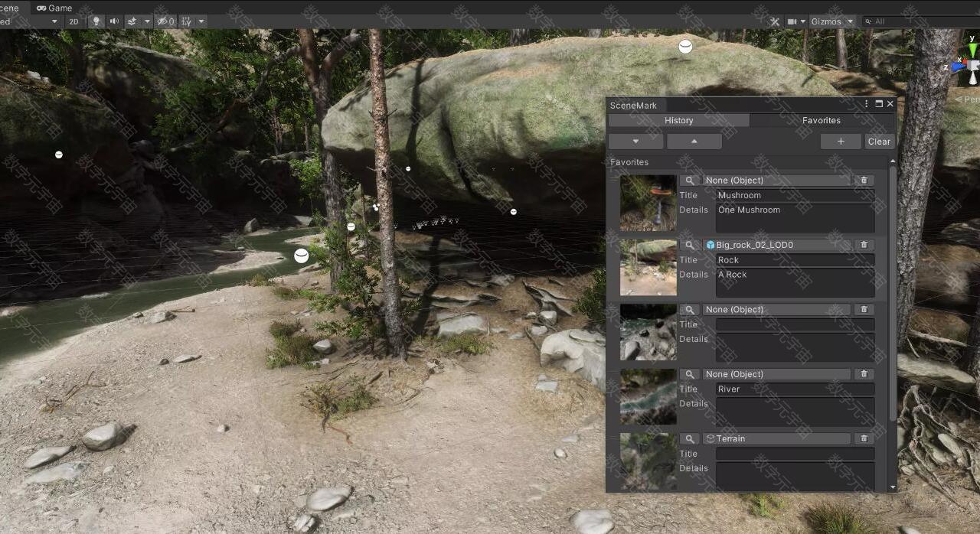Open search filter magnifier in scene toolbar
The image size is (980, 534).
pyautogui.click(x=868, y=21)
